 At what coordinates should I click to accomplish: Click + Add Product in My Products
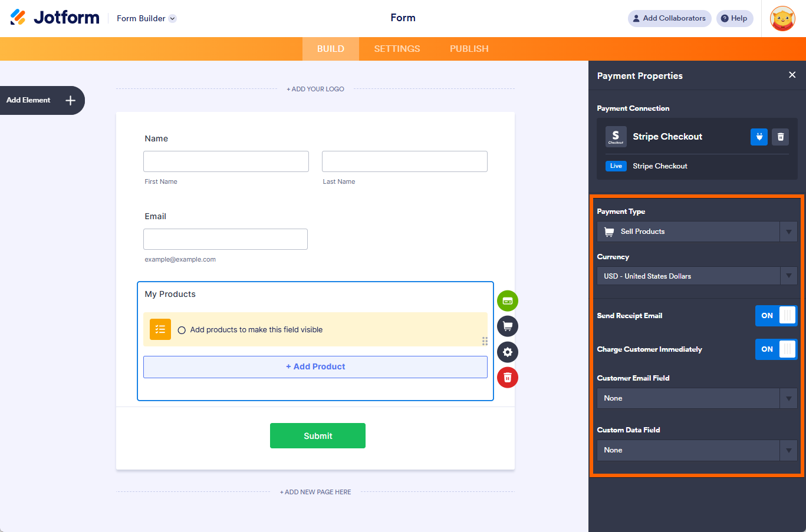[x=315, y=366]
